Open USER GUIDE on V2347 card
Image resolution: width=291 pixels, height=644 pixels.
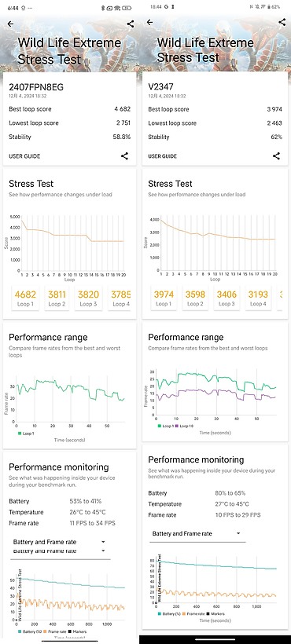click(162, 156)
